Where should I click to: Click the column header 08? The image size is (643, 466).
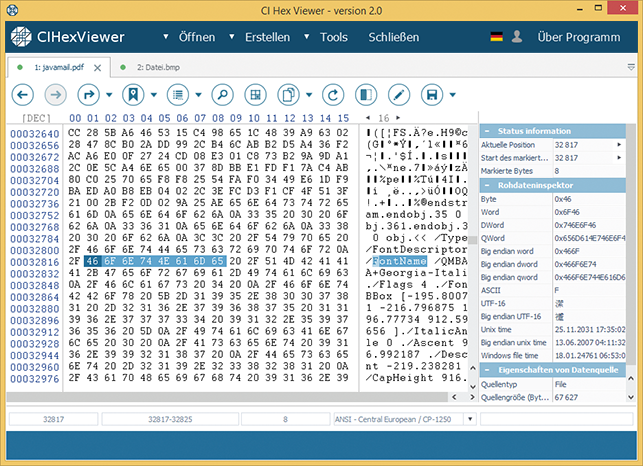[x=218, y=119]
